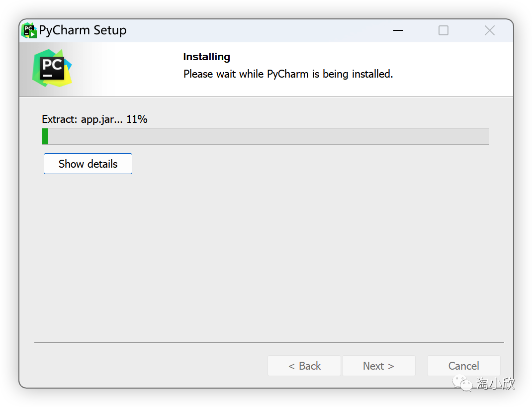The image size is (532, 407).
Task: Click the green filled part of the progress bar
Action: 45,136
